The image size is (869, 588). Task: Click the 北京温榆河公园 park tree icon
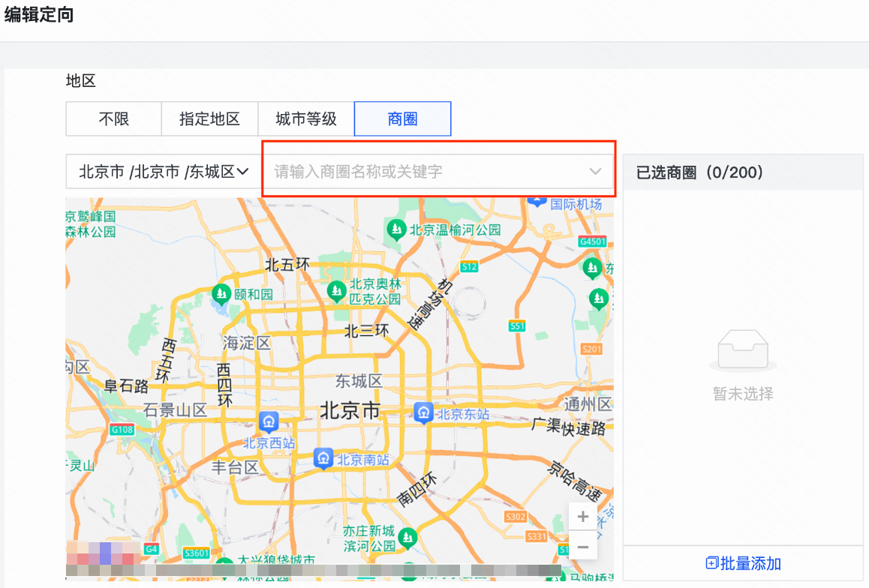pyautogui.click(x=396, y=229)
